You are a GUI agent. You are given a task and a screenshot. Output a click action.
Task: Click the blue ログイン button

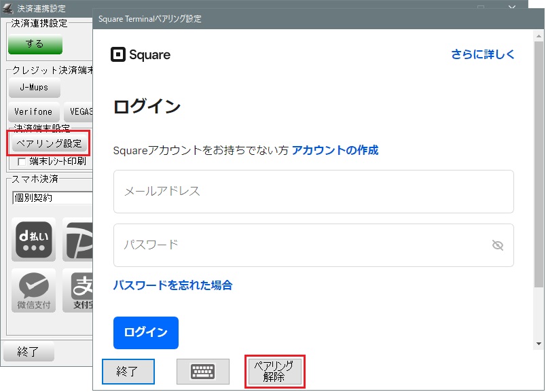click(x=145, y=332)
